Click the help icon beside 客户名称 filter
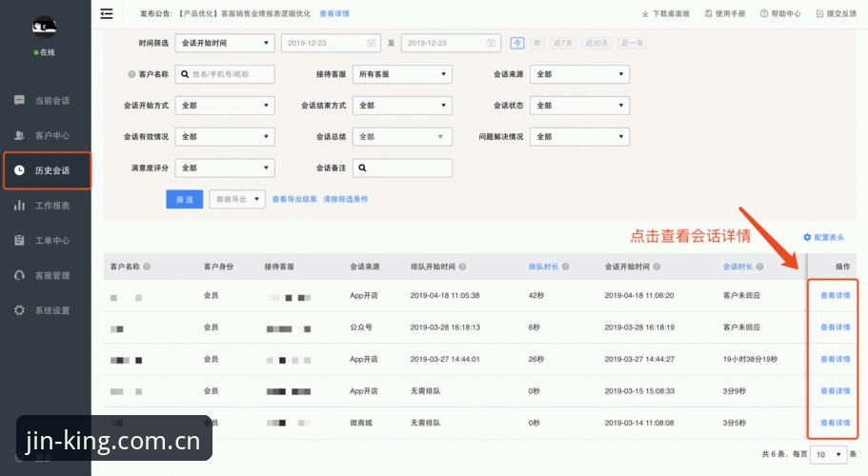868x476 pixels. pos(131,74)
